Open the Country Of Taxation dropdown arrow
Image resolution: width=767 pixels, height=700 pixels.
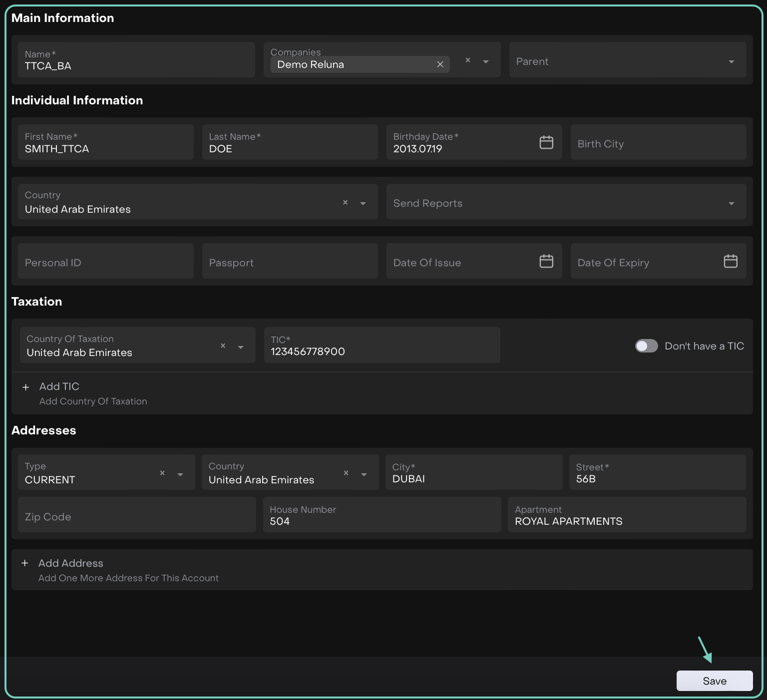coord(241,348)
